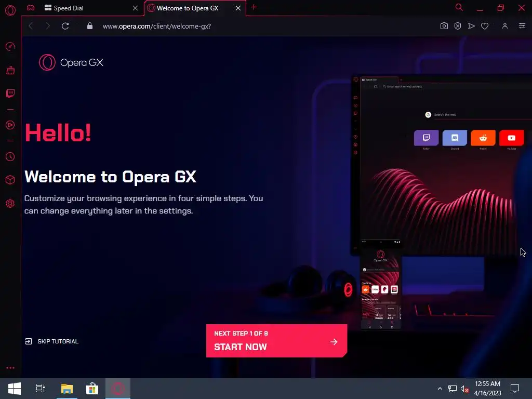Click SKIP TUTORIAL link

tap(52, 341)
